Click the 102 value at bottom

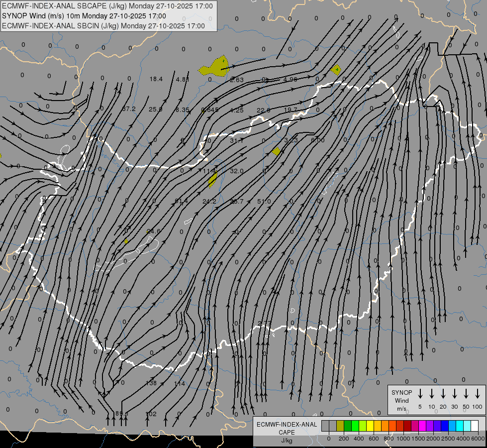(151, 414)
